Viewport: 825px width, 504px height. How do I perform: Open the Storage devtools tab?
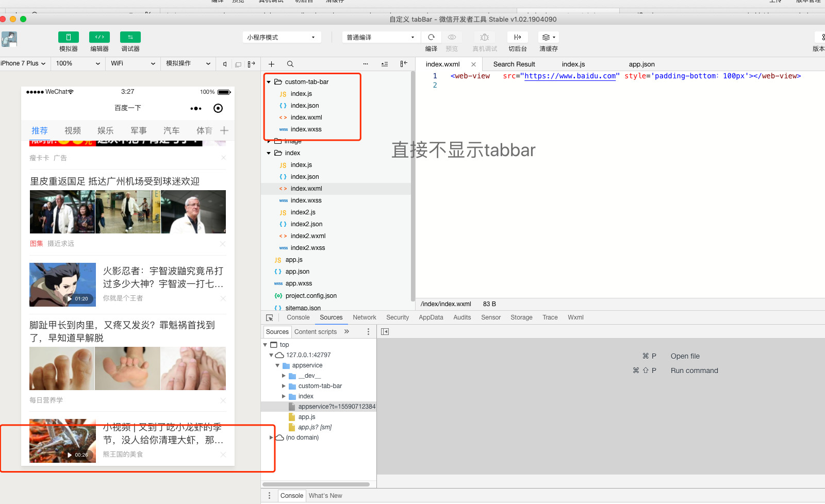point(521,317)
